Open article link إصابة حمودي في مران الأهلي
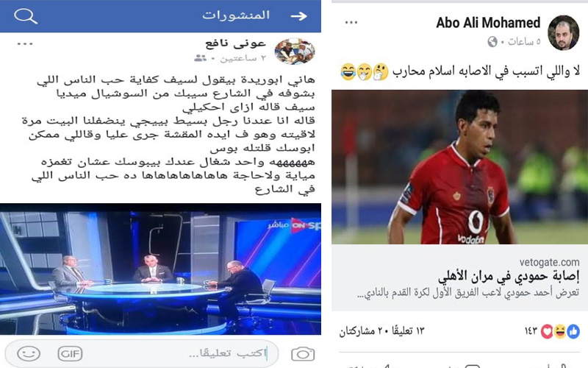The image size is (588, 368). pyautogui.click(x=509, y=277)
